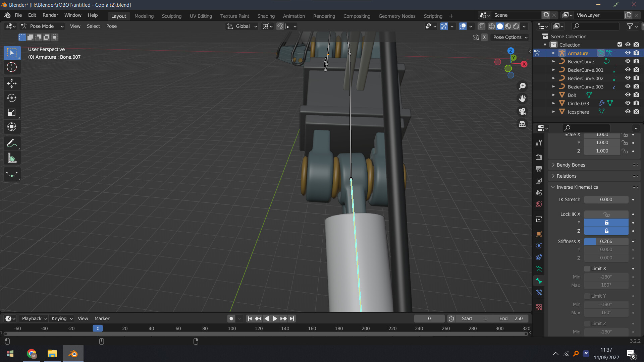
Task: Enable the Limit X checkbox
Action: pyautogui.click(x=587, y=268)
